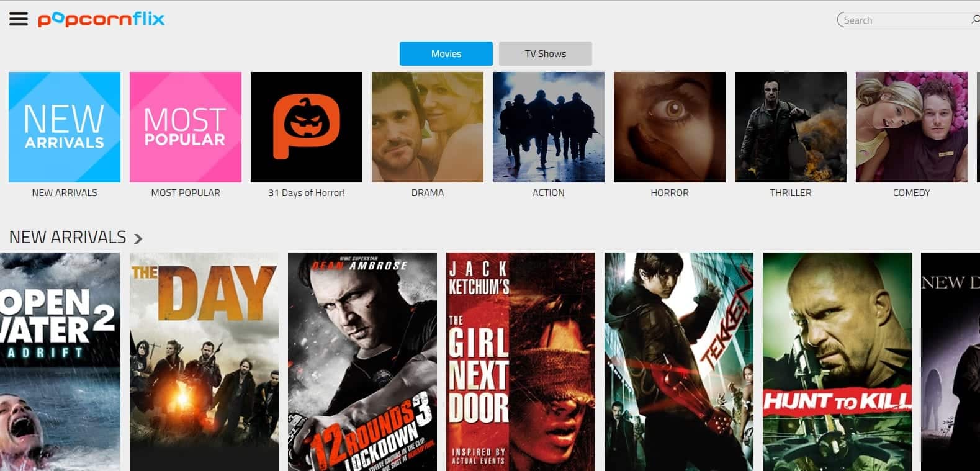The image size is (980, 471).
Task: Expand New Arrivals with the chevron arrow
Action: tap(138, 238)
